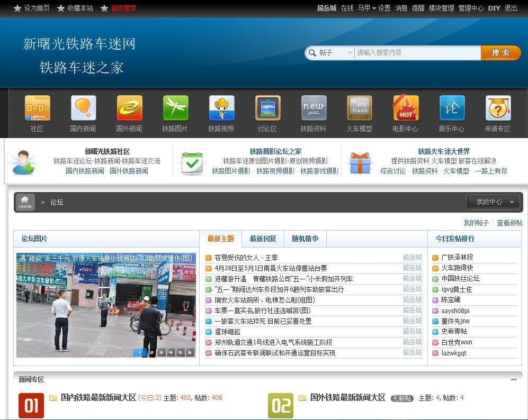Image resolution: width=528 pixels, height=420 pixels.
Task: Open the 音乐中心 icon
Action: (x=452, y=108)
